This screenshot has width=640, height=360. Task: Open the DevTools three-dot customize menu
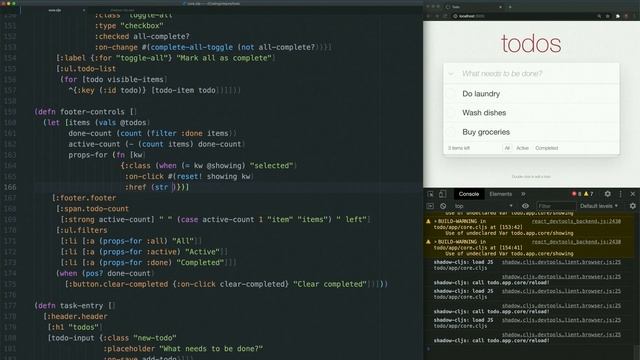point(620,194)
